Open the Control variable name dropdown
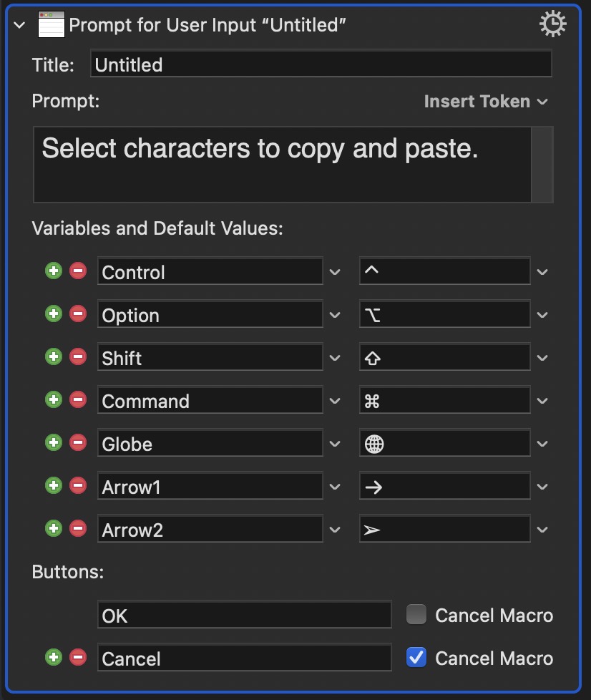Screen dimensions: 591x700 335,272
